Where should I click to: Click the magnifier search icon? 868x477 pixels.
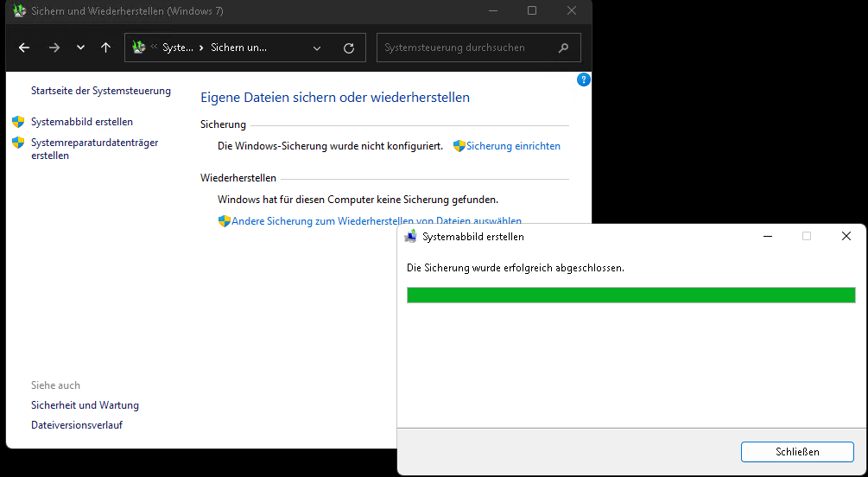coord(563,48)
